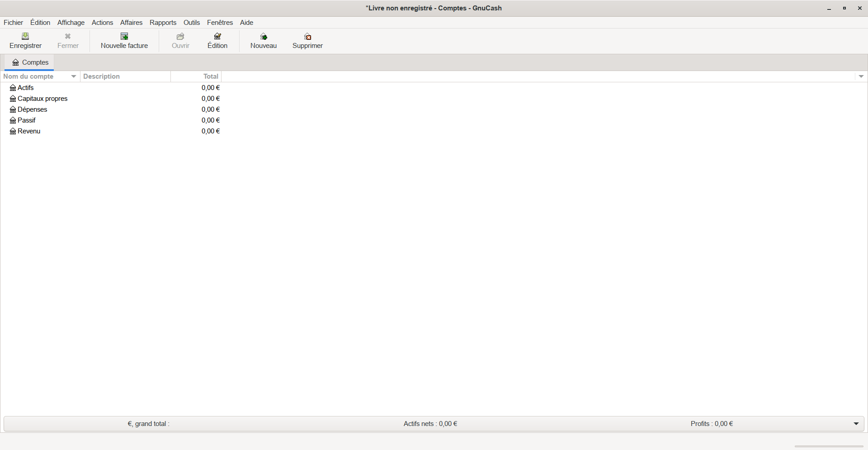Open column chooser arrow at right of header
Viewport: 868px width, 450px height.
point(861,76)
